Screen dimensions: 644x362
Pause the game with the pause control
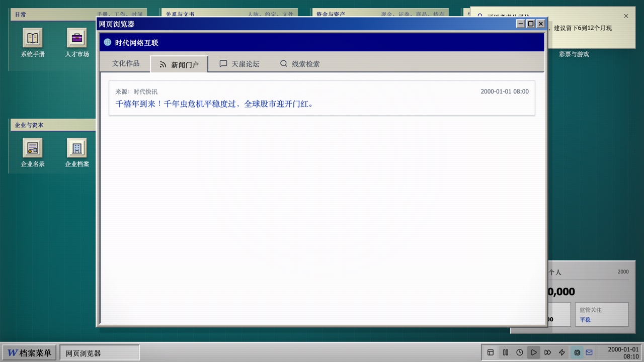506,352
